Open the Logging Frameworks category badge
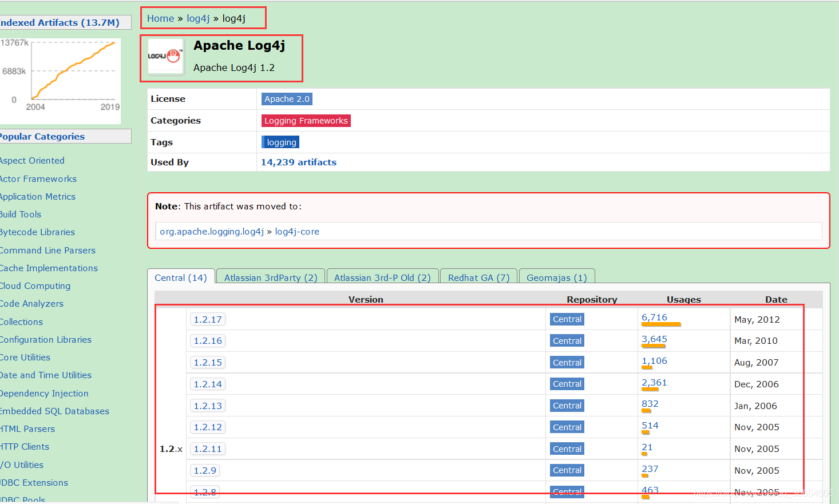This screenshot has width=839, height=504. [306, 121]
